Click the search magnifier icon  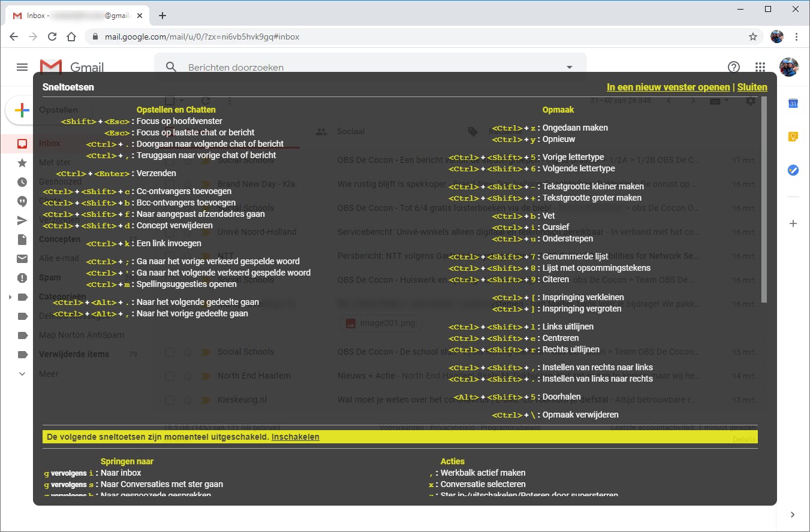point(171,67)
